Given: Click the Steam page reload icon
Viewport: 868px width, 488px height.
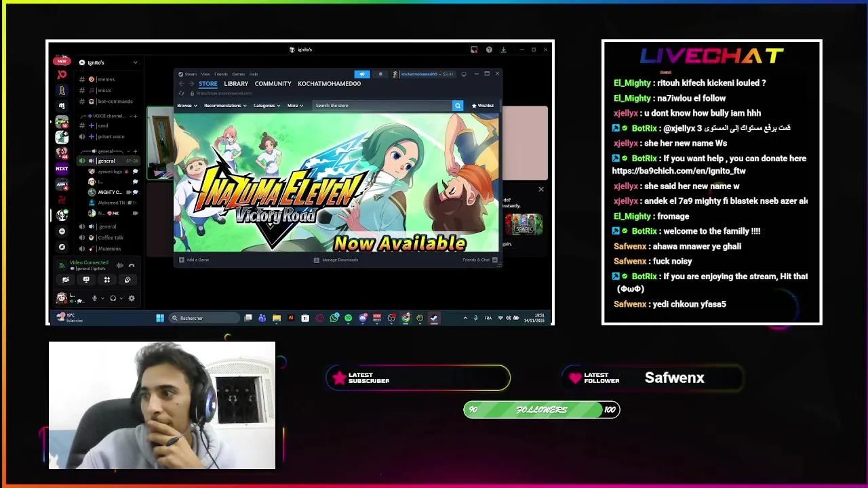Looking at the screenshot, I should [181, 94].
